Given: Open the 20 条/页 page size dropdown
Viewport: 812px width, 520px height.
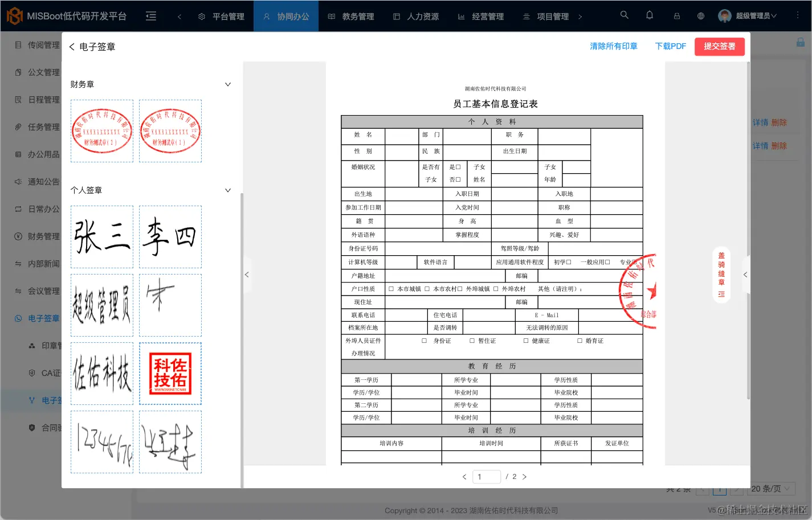Looking at the screenshot, I should click(771, 489).
